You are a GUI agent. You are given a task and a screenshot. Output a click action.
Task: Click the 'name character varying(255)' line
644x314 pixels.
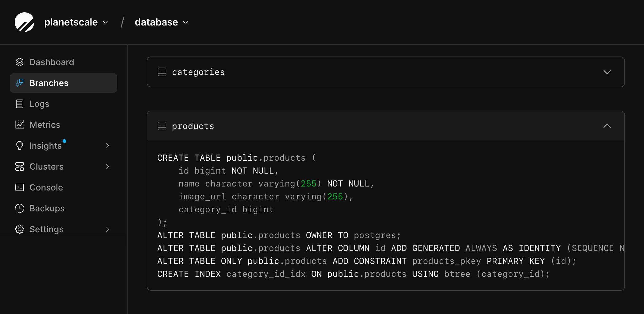click(276, 184)
